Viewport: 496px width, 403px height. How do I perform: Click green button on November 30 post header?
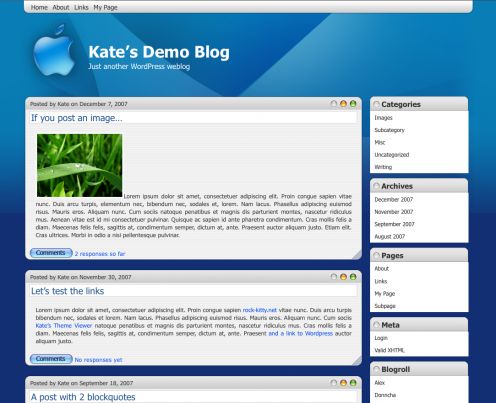(x=353, y=277)
